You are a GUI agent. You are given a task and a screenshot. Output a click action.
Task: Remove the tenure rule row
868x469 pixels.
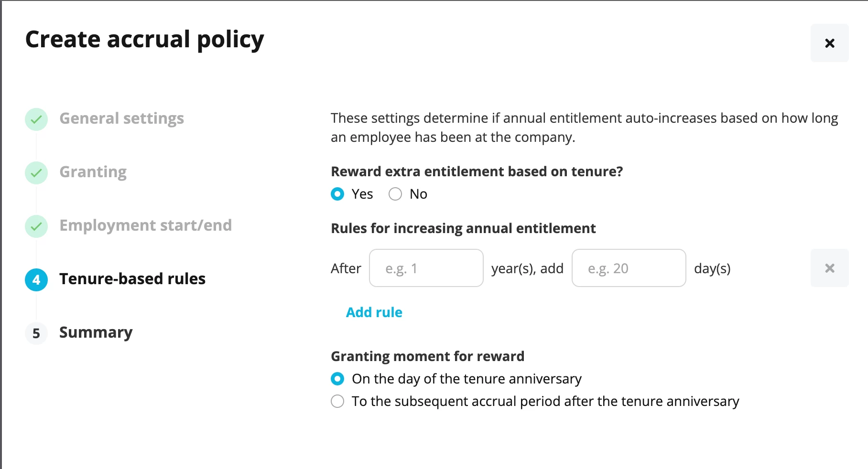pyautogui.click(x=829, y=268)
